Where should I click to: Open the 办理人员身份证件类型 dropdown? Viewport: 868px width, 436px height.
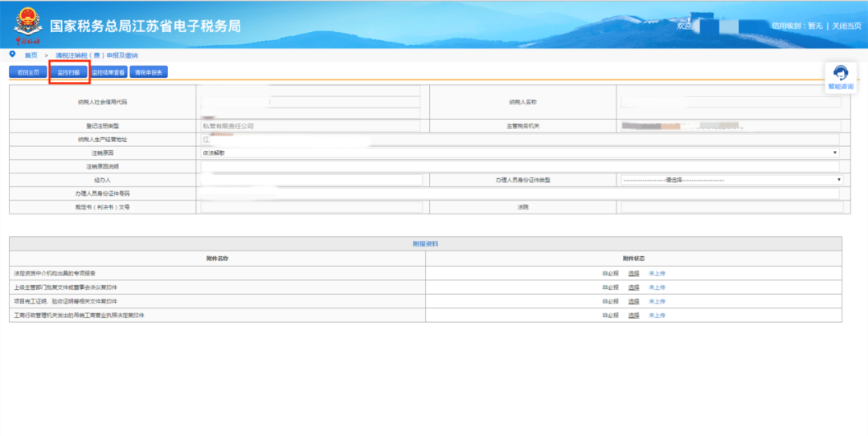[x=732, y=180]
